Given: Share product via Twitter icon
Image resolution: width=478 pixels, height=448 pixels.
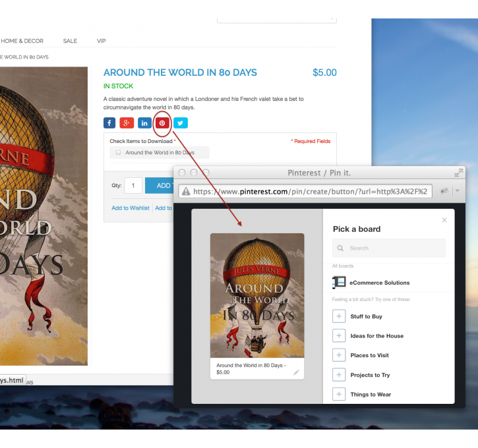Looking at the screenshot, I should (x=181, y=123).
